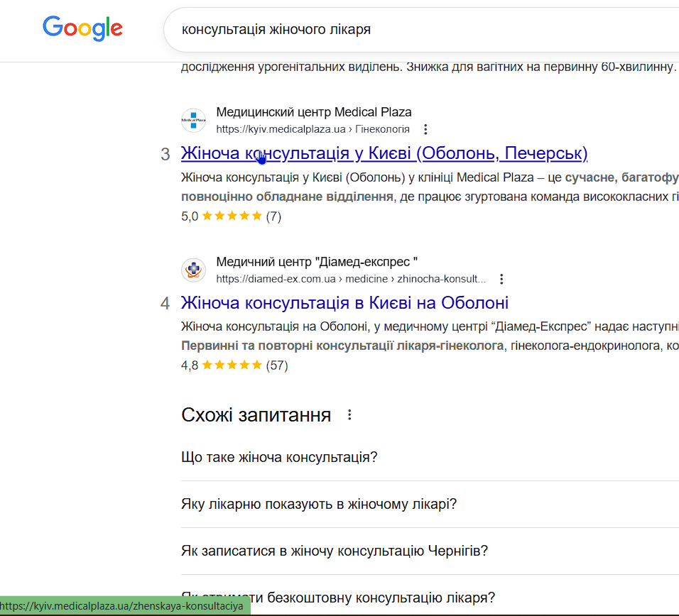Open Medical Plaza site favicon
679x616 pixels.
(193, 120)
